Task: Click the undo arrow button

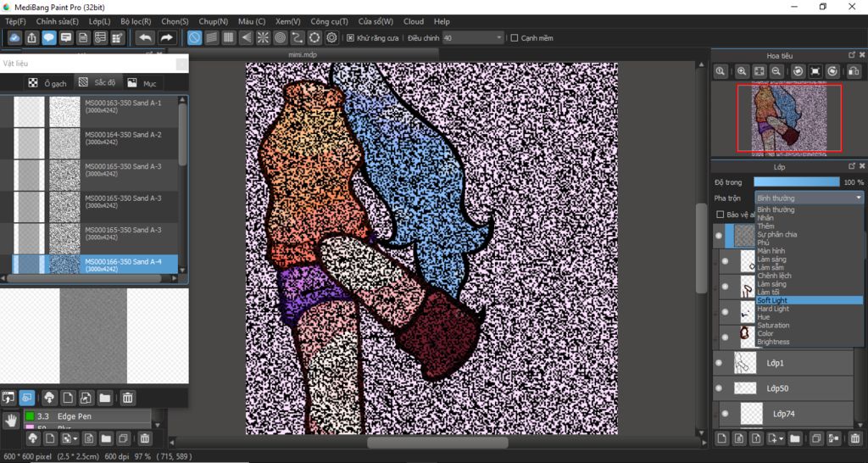Action: (146, 37)
